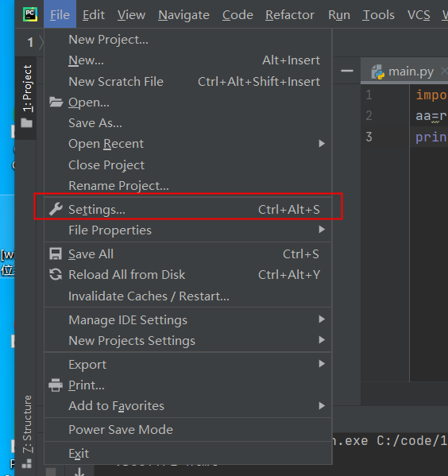Choose Invalidate Caches / Restart...
The image size is (448, 476).
pyautogui.click(x=188, y=296)
